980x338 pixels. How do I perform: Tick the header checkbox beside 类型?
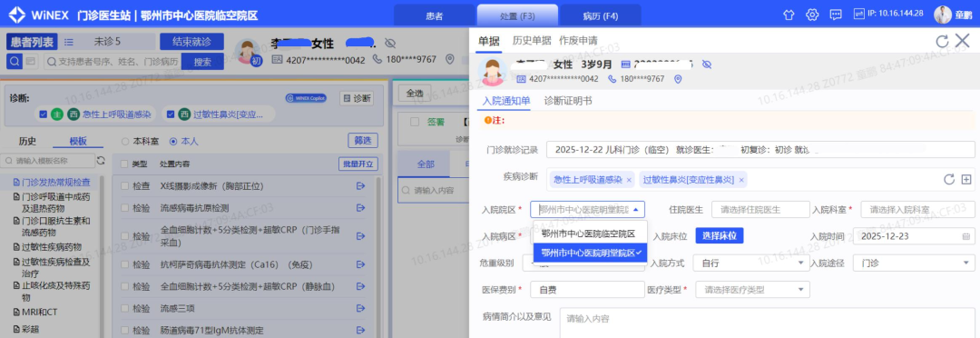click(x=123, y=164)
